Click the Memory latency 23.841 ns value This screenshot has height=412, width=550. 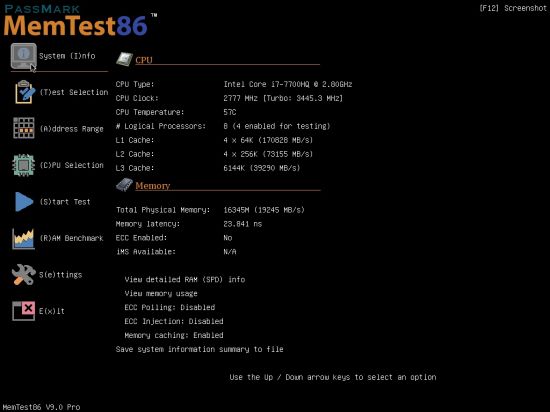(x=243, y=224)
